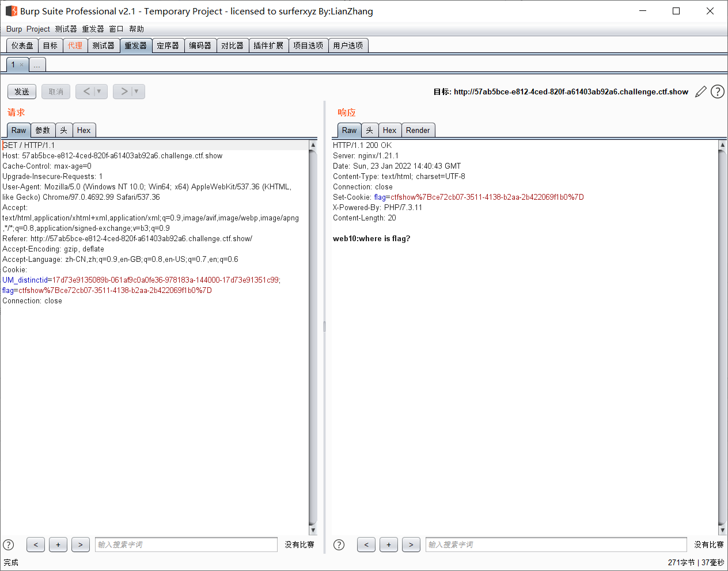Image resolution: width=728 pixels, height=571 pixels.
Task: Click response search help question mark icon
Action: (x=339, y=545)
